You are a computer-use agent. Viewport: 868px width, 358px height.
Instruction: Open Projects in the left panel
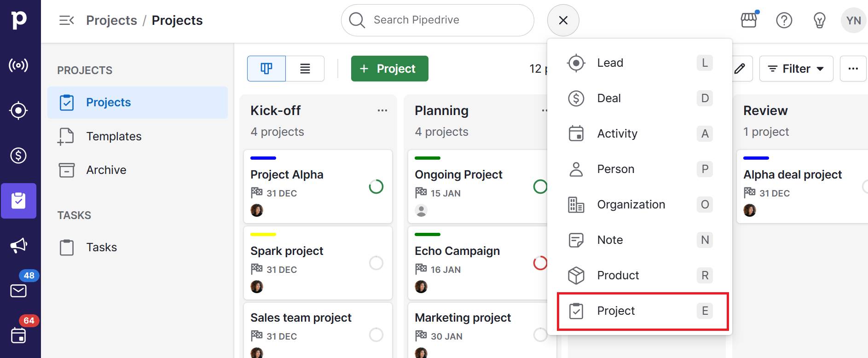138,102
